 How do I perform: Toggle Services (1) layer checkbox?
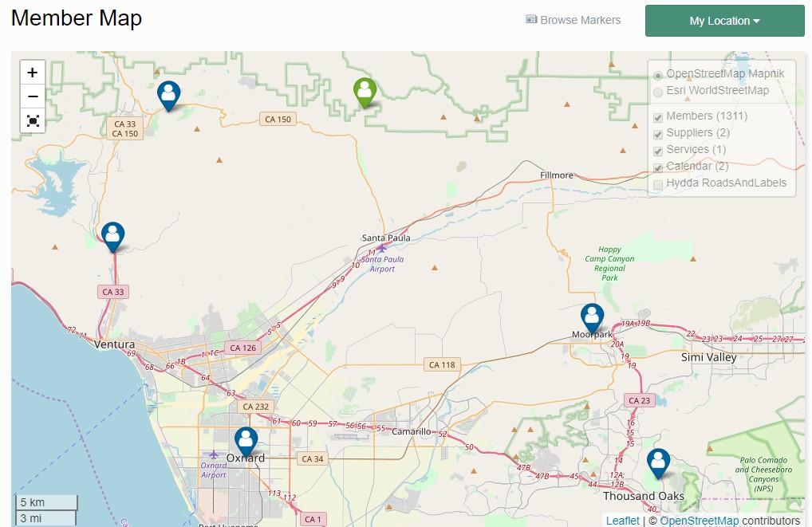658,151
